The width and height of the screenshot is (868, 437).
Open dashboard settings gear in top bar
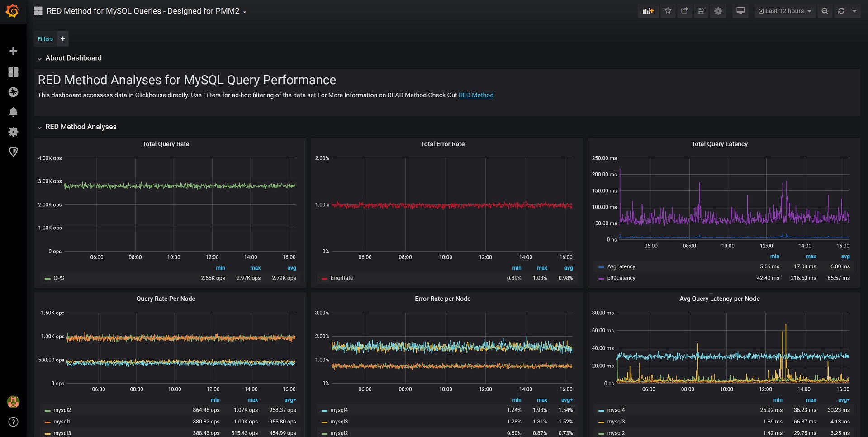(x=718, y=11)
